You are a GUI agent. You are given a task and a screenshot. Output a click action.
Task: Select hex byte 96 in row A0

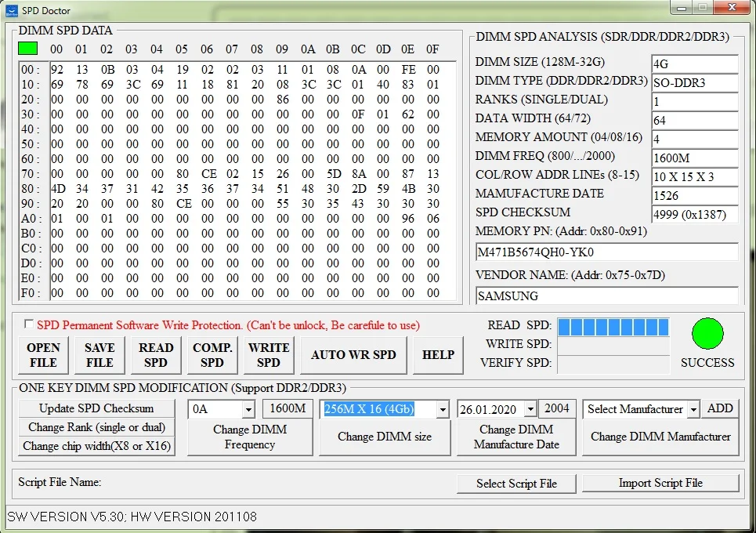tap(408, 219)
